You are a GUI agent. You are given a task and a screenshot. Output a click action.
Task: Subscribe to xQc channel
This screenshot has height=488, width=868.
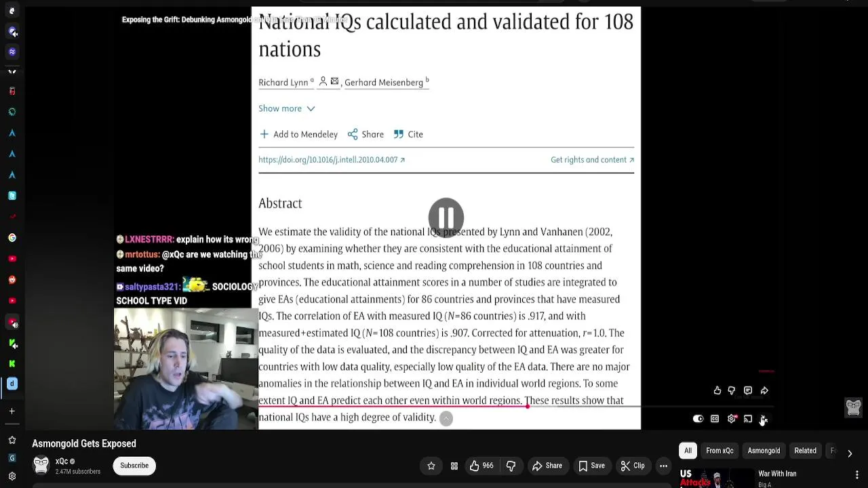134,466
